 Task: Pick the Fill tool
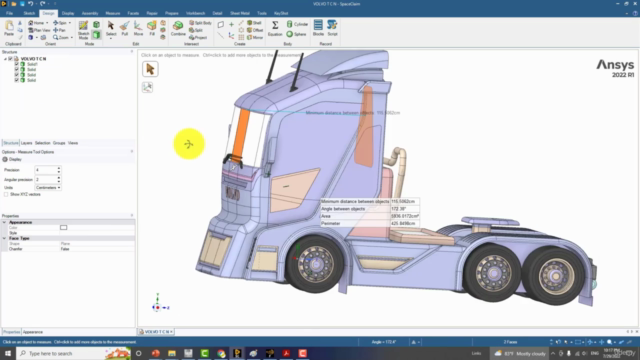(152, 29)
